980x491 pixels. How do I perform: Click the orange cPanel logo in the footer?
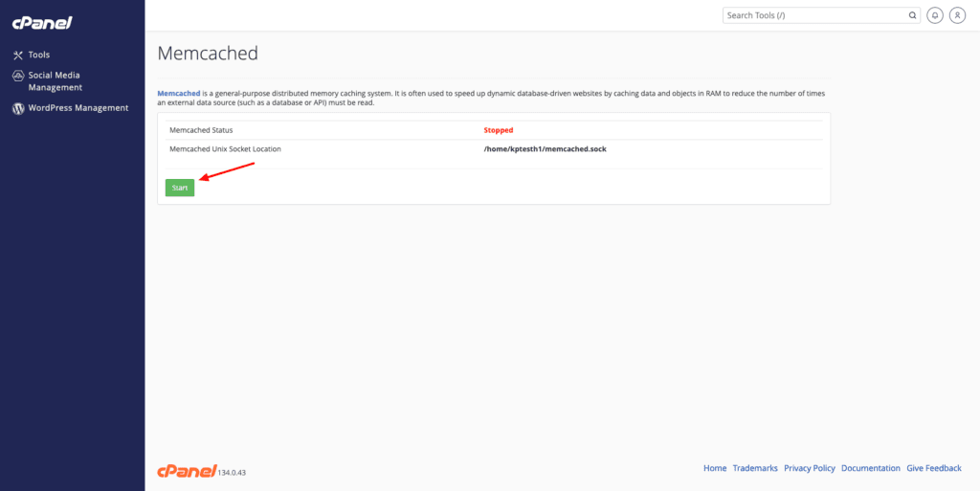(187, 471)
